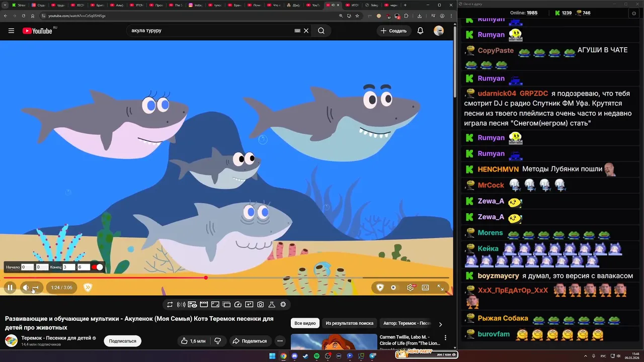Open the player settings gear
The image size is (644, 362).
(x=411, y=288)
